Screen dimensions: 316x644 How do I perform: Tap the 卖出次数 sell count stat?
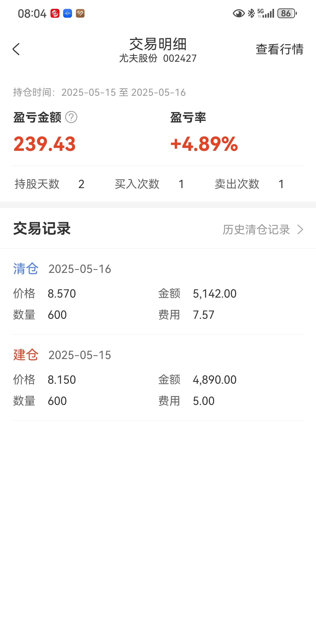point(250,184)
